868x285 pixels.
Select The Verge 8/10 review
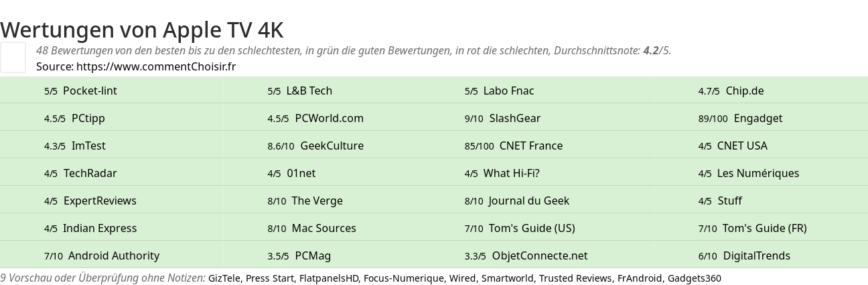pyautogui.click(x=305, y=201)
